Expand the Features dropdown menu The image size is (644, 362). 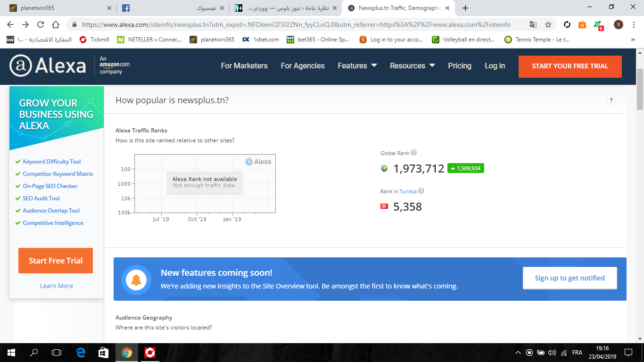pyautogui.click(x=357, y=66)
